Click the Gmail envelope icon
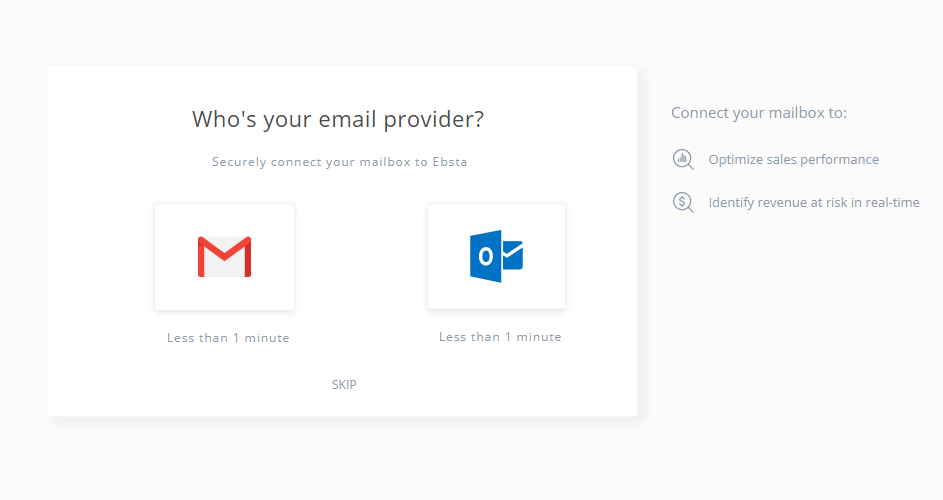 [224, 257]
